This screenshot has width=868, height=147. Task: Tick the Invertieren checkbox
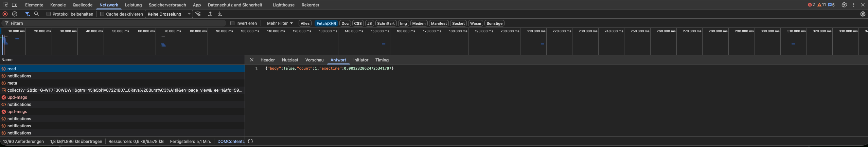(x=232, y=23)
